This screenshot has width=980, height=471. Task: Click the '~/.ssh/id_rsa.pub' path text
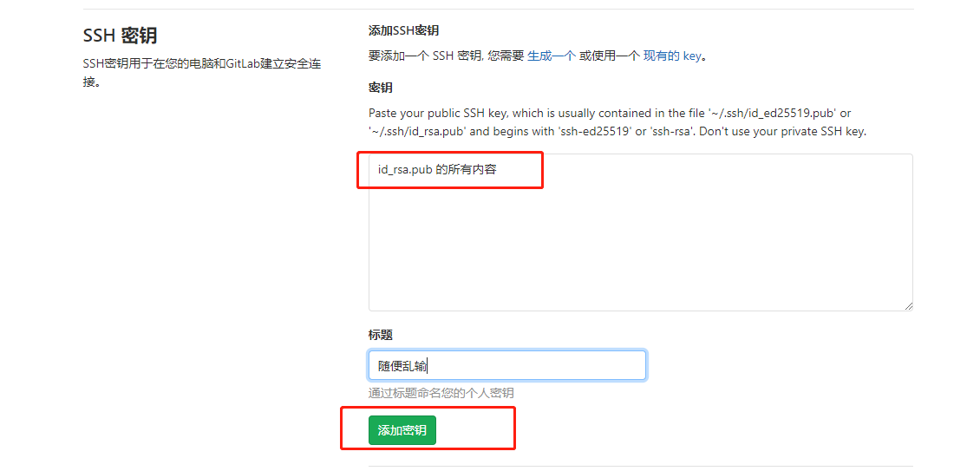click(x=417, y=132)
